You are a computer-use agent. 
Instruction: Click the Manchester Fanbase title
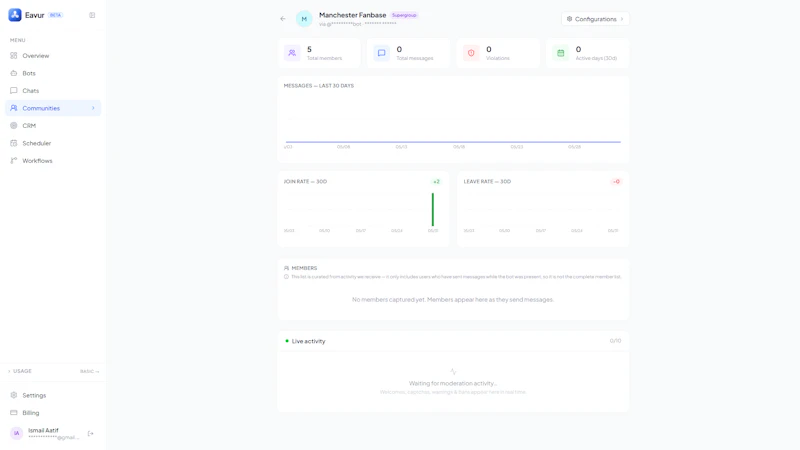pos(353,15)
